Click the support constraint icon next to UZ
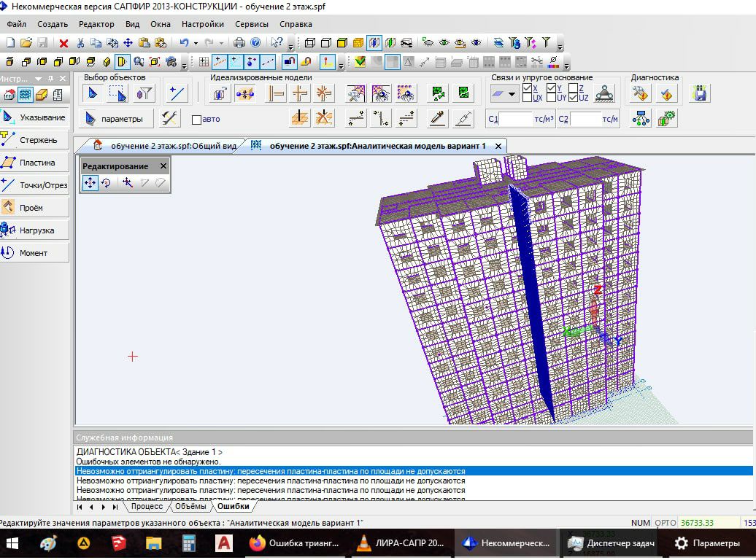 click(x=604, y=93)
